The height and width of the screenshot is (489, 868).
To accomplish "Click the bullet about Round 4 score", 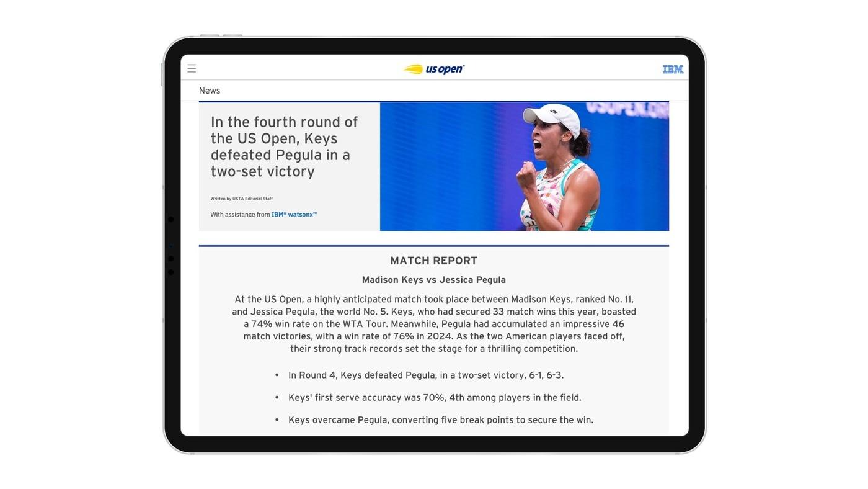I will pos(425,375).
